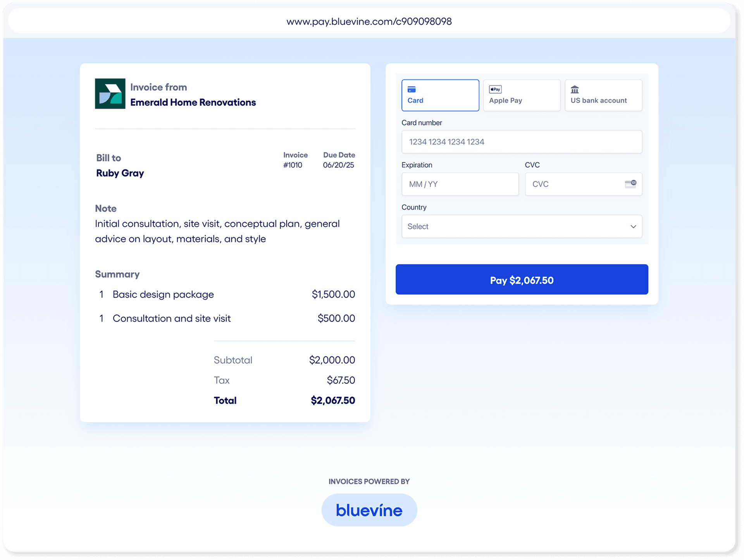Viewport: 744px width, 560px height.
Task: Click the Card number input field
Action: coord(522,142)
